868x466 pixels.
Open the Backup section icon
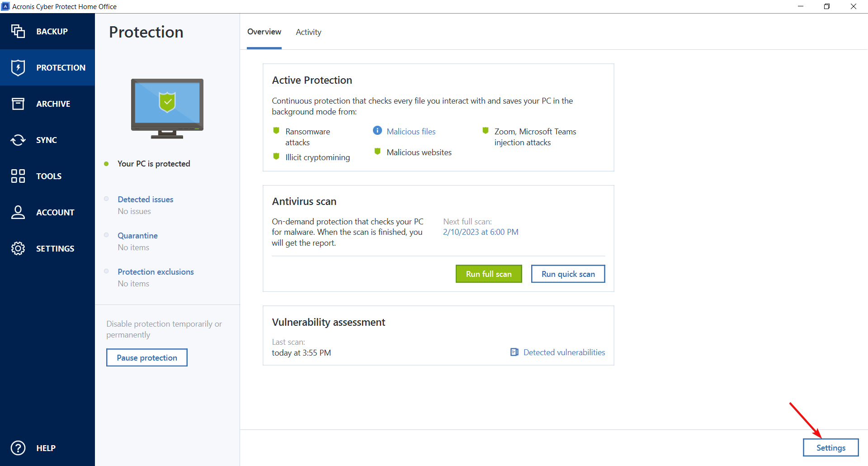[18, 31]
